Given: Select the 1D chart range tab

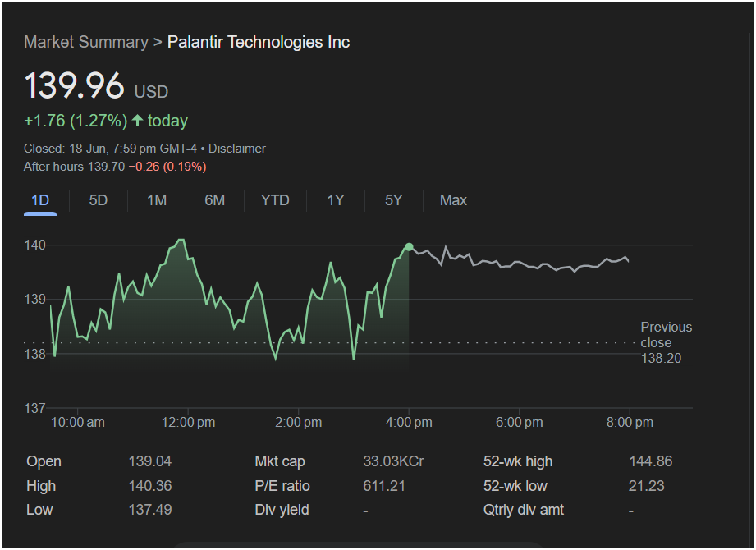Looking at the screenshot, I should tap(40, 200).
